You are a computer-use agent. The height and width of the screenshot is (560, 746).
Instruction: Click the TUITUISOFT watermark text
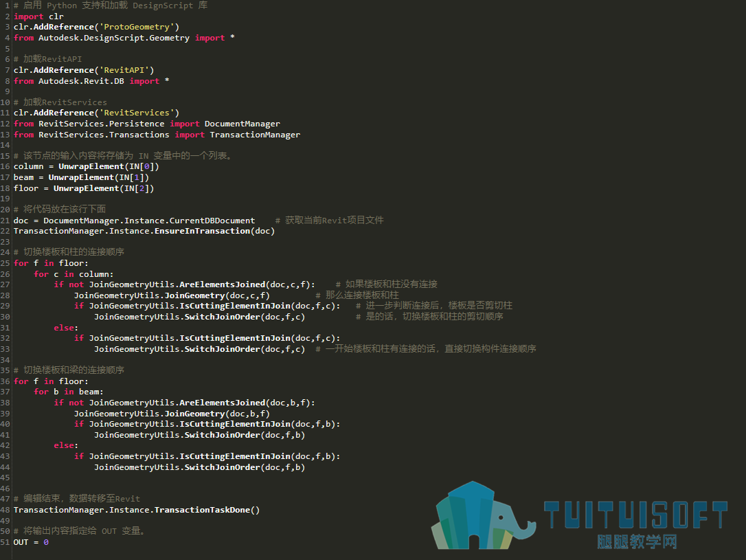pyautogui.click(x=635, y=515)
